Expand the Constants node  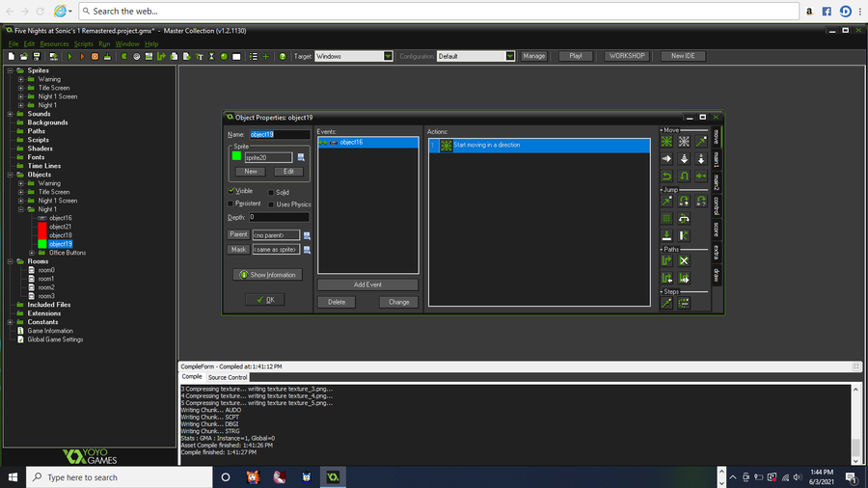[x=10, y=322]
